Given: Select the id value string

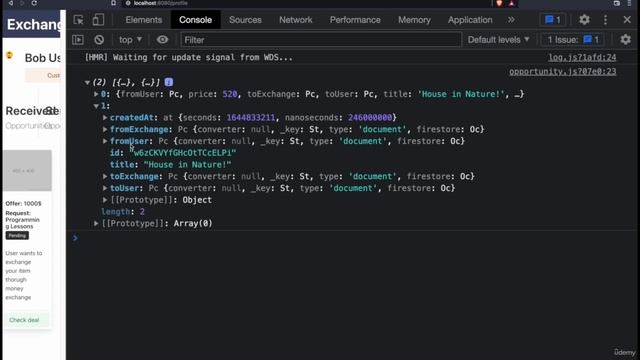Looking at the screenshot, I should (182, 153).
